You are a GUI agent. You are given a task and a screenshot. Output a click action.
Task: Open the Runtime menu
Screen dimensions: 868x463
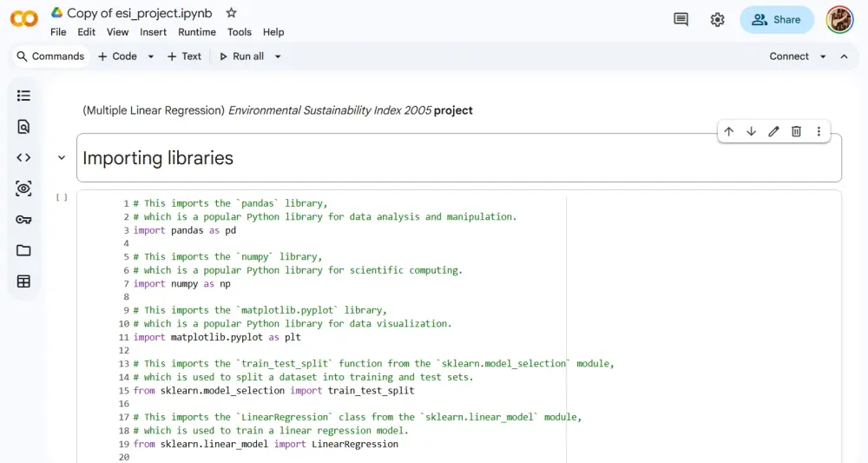coord(196,32)
